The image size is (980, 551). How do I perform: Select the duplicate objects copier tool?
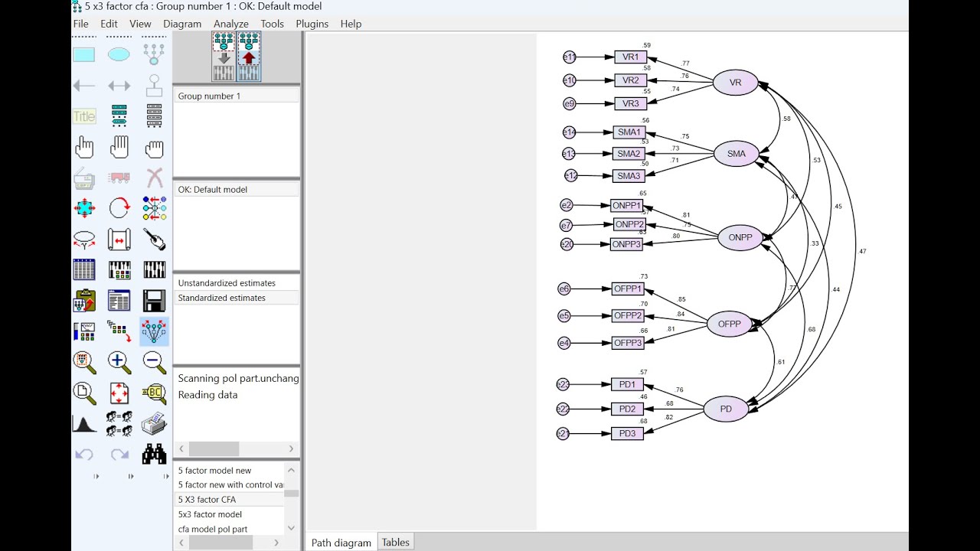pyautogui.click(x=84, y=178)
